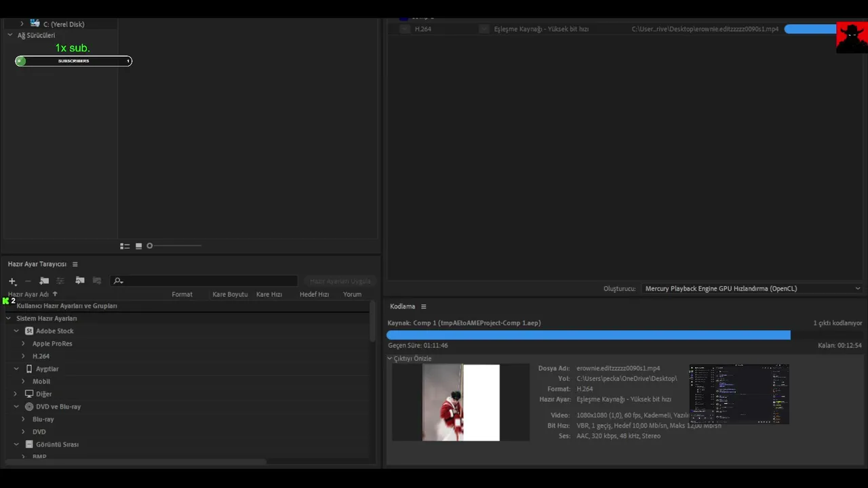Open the Kodlama panel menu icon

[x=424, y=306]
